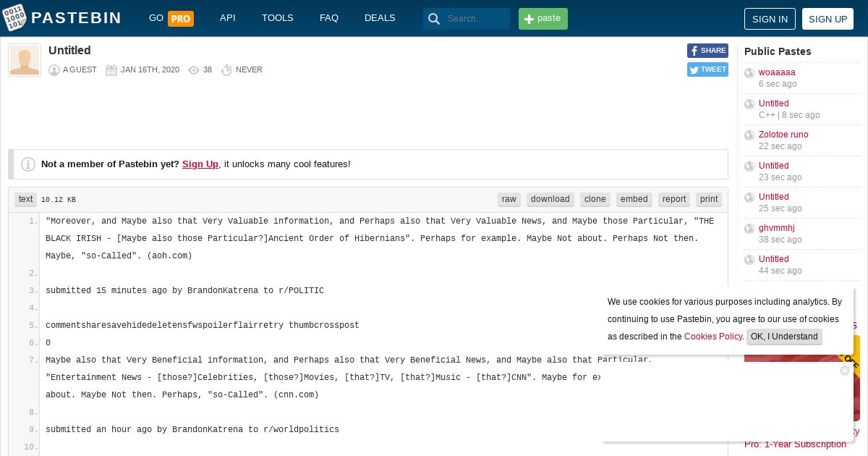The image size is (868, 456).
Task: Print the paste
Action: click(709, 200)
